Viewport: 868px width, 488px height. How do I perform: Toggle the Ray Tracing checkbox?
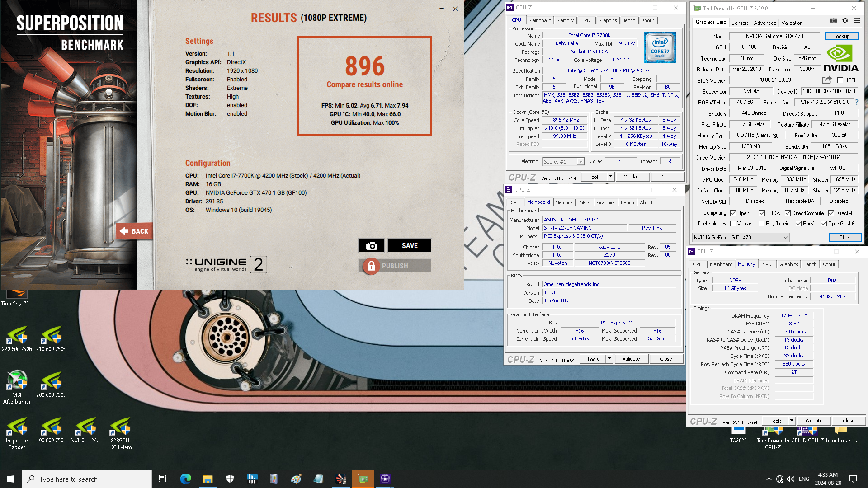pos(761,223)
